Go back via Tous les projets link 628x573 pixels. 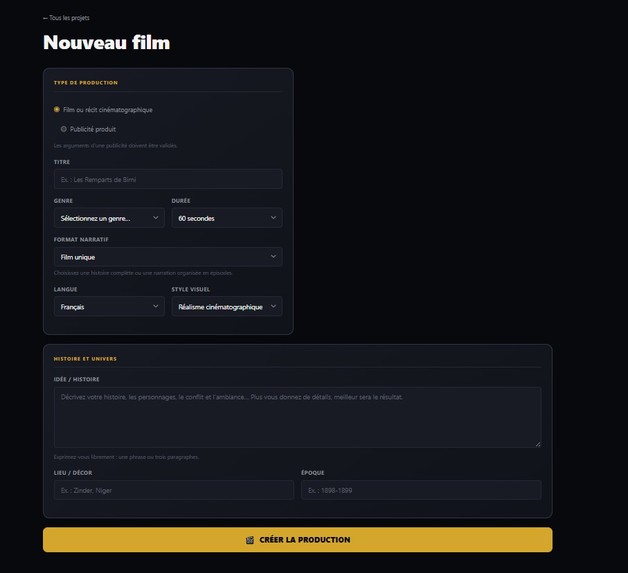click(66, 18)
